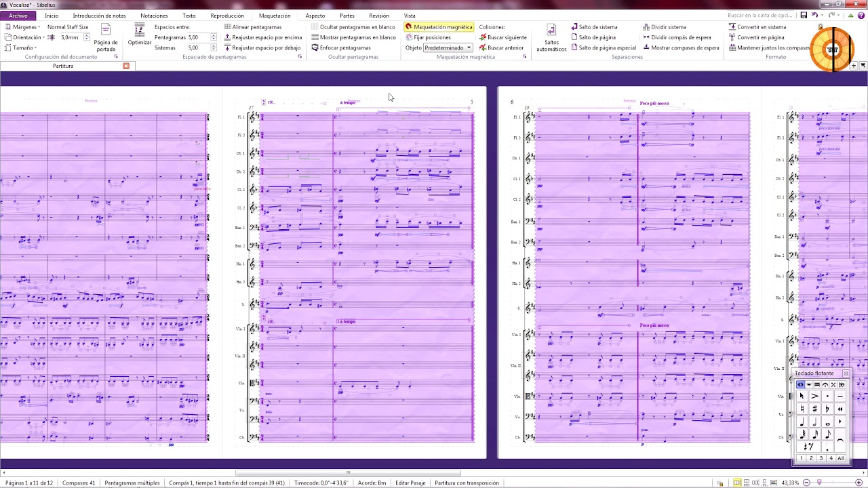The width and height of the screenshot is (868, 488).
Task: Pick the rest button on the keypad
Action: pyautogui.click(x=808, y=447)
